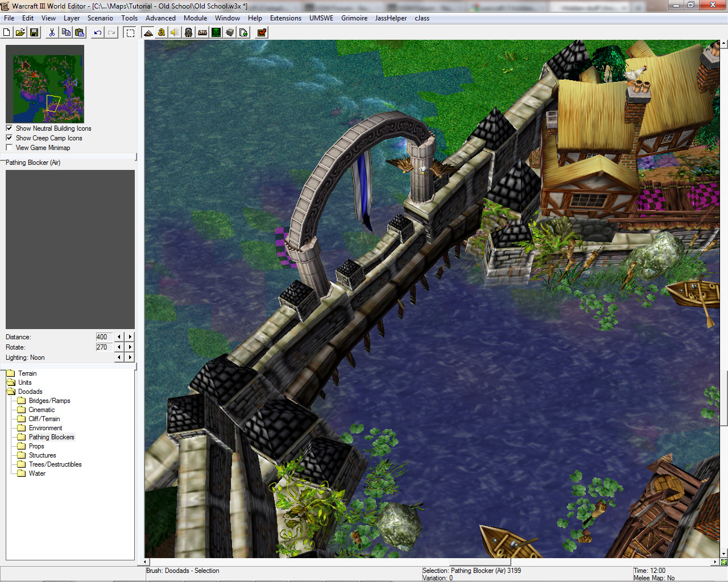Open the Layer menu

72,18
